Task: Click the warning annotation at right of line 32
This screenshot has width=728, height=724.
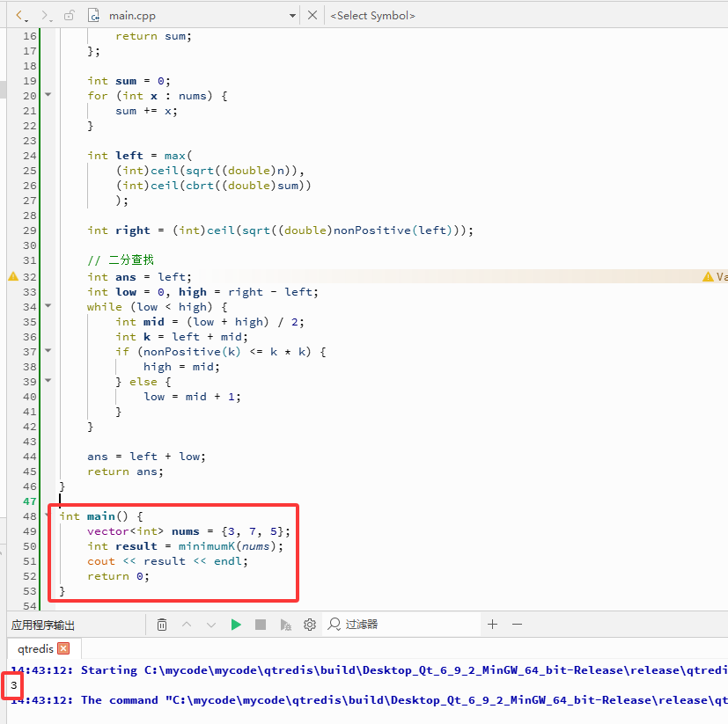Action: 715,276
